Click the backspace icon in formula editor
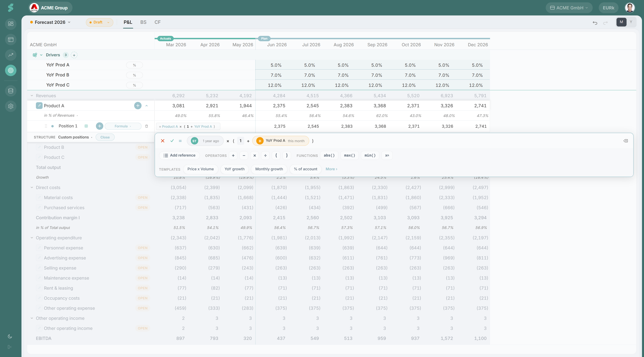 coord(626,141)
